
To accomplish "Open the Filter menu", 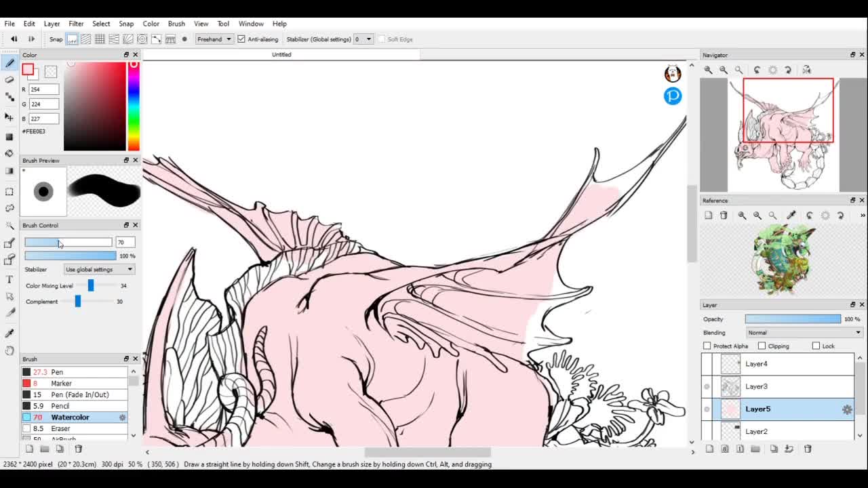I will 76,24.
